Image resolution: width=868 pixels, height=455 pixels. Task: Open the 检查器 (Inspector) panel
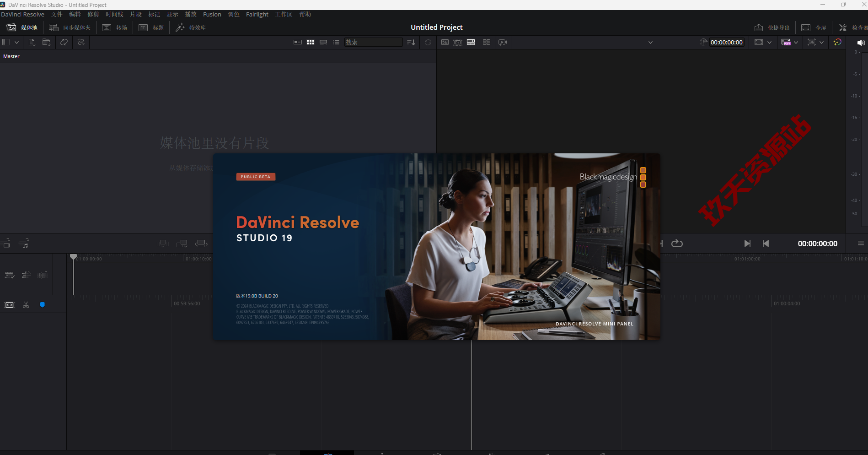click(x=853, y=27)
